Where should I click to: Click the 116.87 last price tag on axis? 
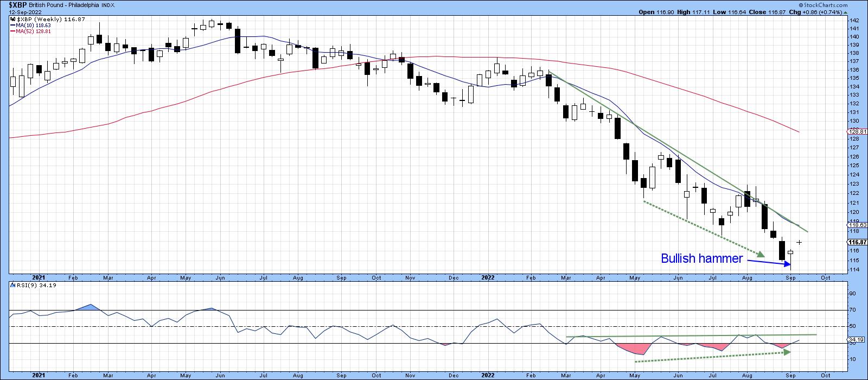(857, 242)
